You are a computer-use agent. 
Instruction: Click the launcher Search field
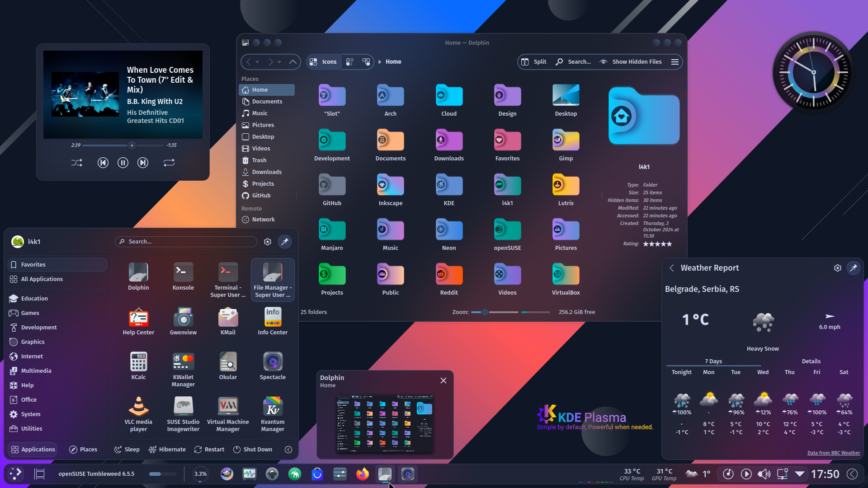pos(186,242)
